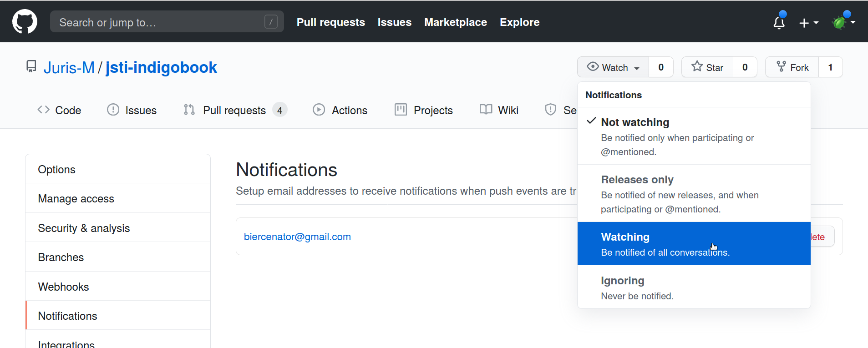The width and height of the screenshot is (868, 348).
Task: Open Notifications in the settings sidebar
Action: 118,316
